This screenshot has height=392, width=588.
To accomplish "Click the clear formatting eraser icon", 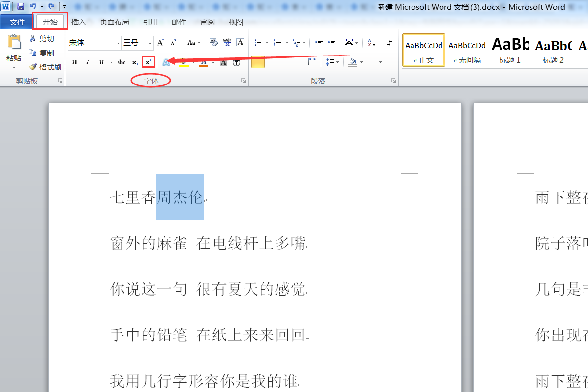I will click(x=214, y=42).
